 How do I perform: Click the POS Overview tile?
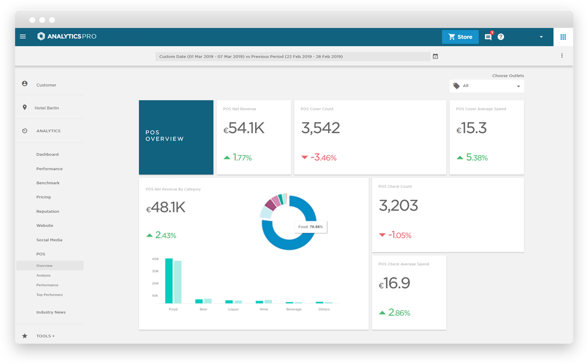[176, 138]
